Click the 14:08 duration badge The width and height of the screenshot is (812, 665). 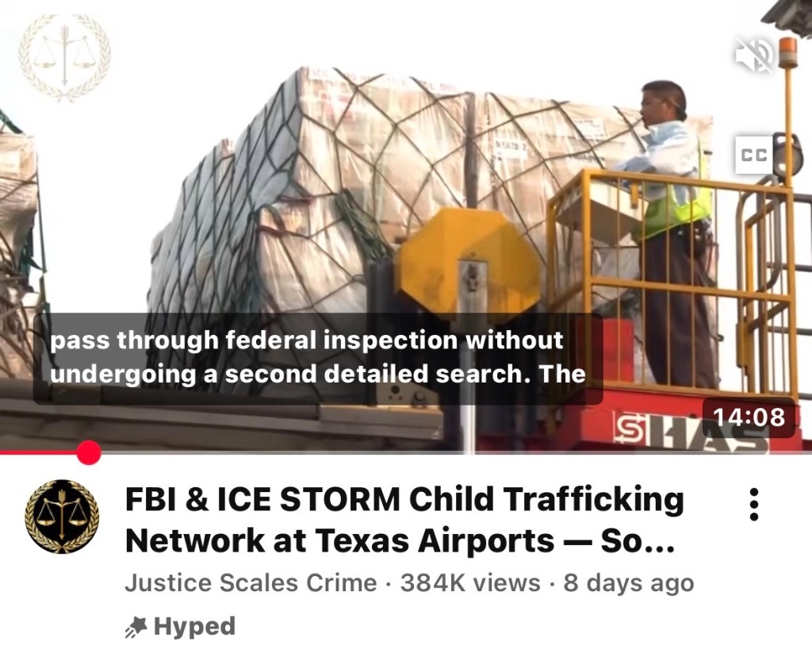point(749,417)
